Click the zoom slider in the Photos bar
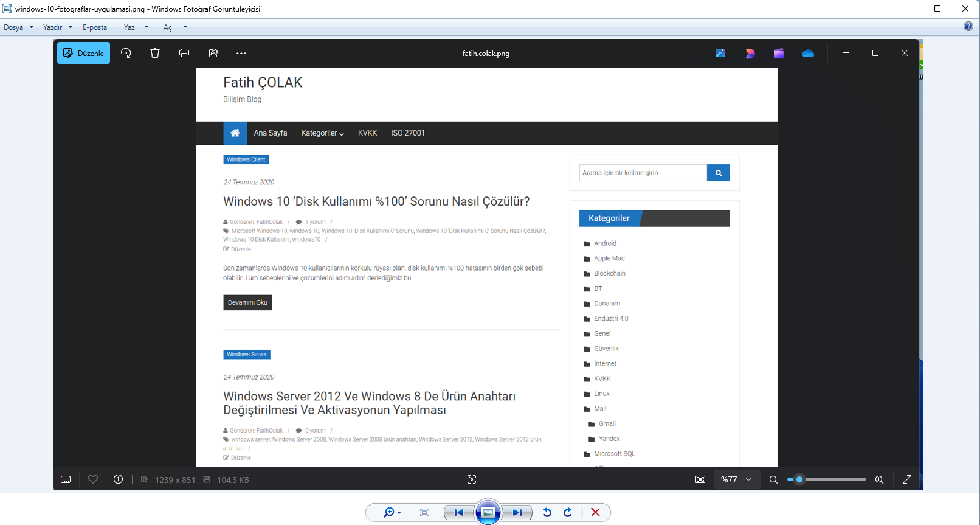The image size is (980, 525). (827, 479)
